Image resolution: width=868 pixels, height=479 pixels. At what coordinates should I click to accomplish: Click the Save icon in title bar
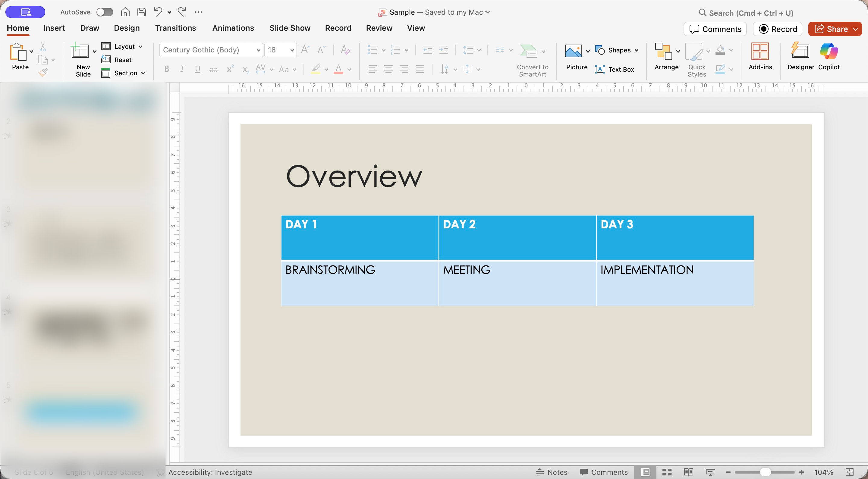tap(142, 12)
